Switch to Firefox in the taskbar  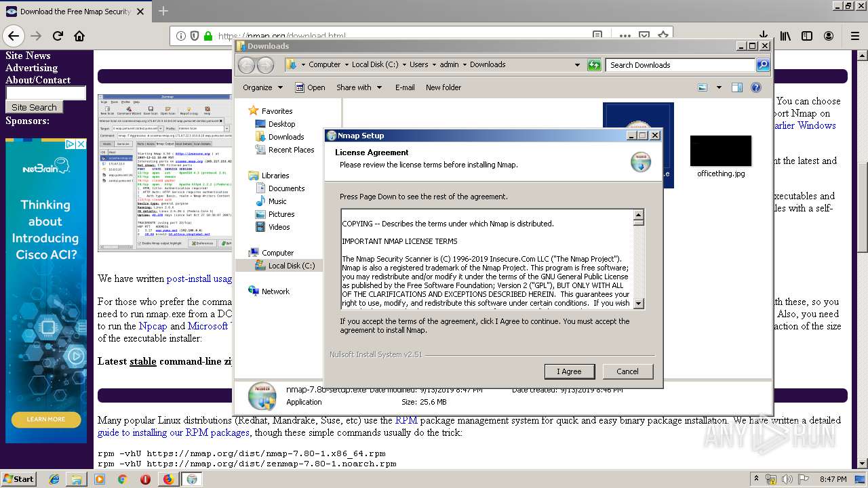(x=168, y=479)
